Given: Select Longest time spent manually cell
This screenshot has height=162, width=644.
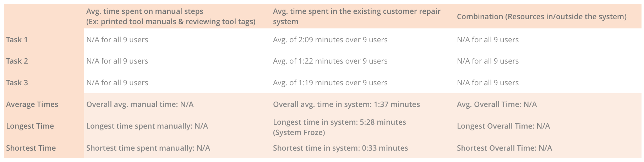Looking at the screenshot, I should 147,126.
